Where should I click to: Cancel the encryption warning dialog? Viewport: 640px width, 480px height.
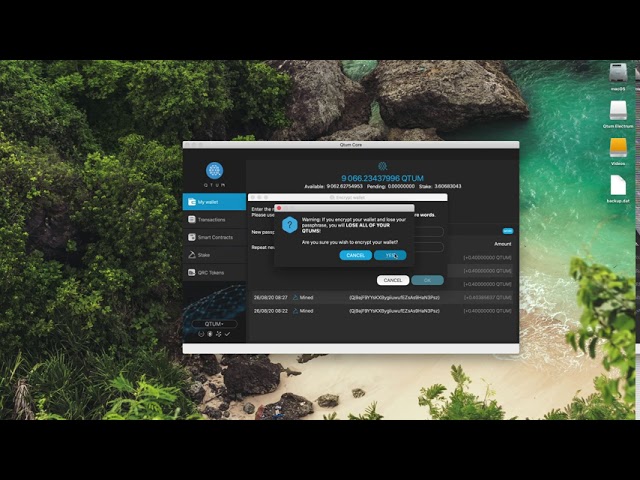(356, 255)
